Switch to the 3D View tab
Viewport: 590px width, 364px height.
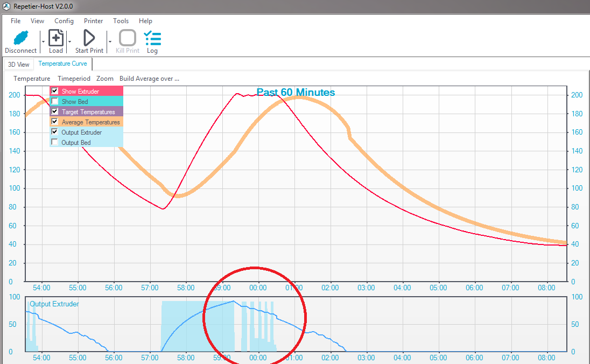click(x=19, y=65)
